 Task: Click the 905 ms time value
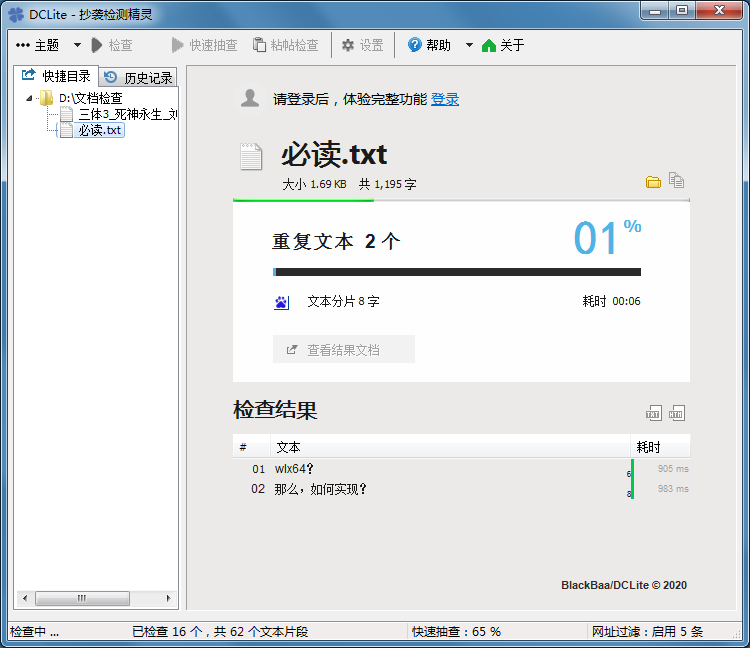click(673, 469)
